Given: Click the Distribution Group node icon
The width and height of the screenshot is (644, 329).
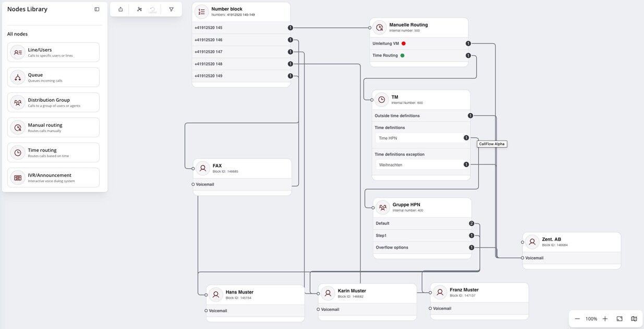Looking at the screenshot, I should click(17, 102).
